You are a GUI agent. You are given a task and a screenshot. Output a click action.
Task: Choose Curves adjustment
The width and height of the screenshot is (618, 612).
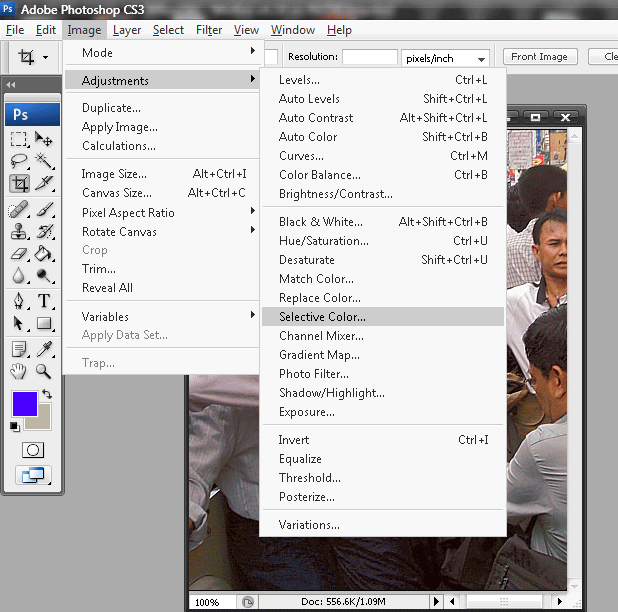coord(383,156)
